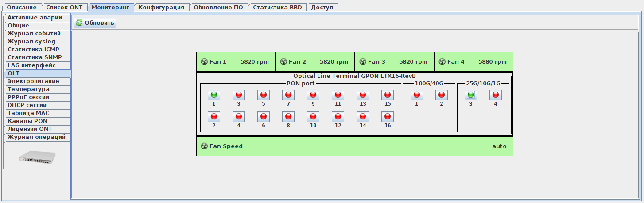Click PON port 6 indicator
The height and width of the screenshot is (203, 644).
[264, 117]
